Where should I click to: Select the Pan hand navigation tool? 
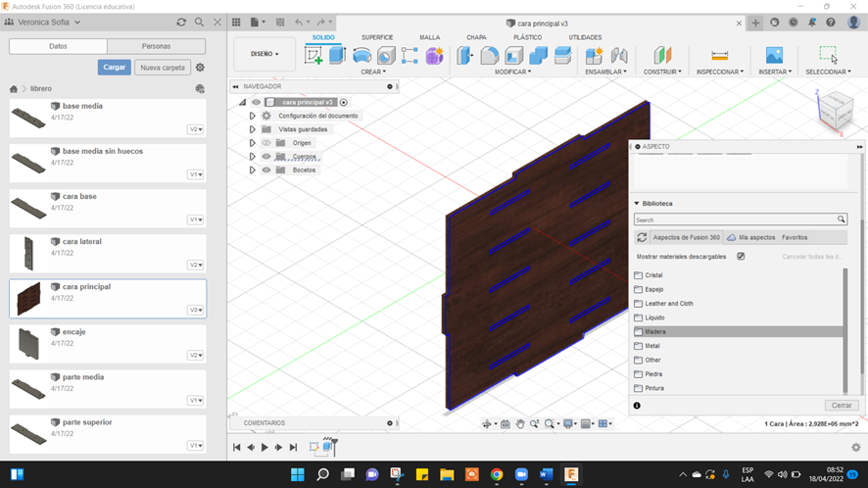point(521,424)
